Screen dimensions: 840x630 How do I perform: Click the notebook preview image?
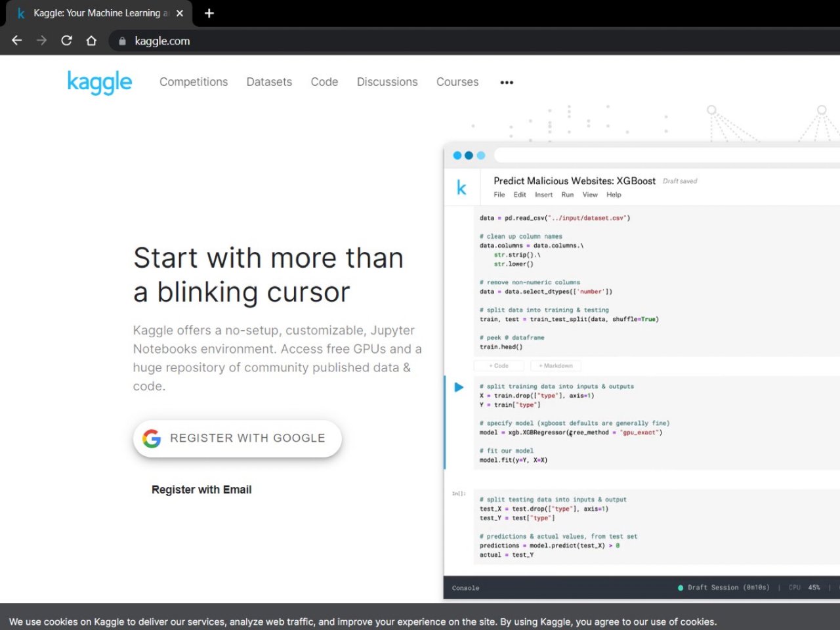642,371
